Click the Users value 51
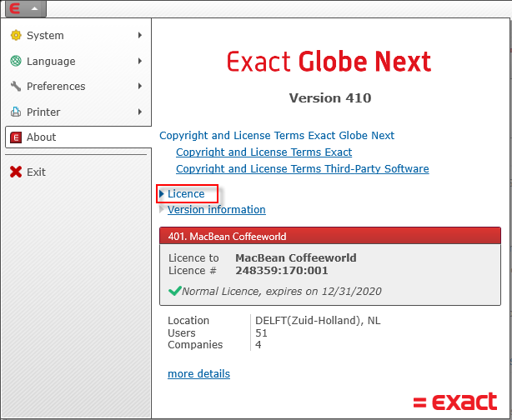Screen dimensions: 512x420 [261, 332]
